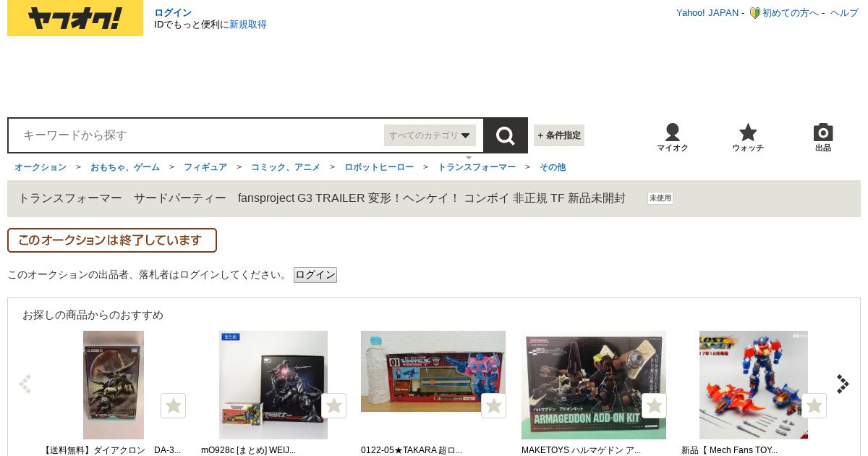This screenshot has width=868, height=456.
Task: Open the ダイアクロン DA-3 item thumbnail
Action: (114, 385)
